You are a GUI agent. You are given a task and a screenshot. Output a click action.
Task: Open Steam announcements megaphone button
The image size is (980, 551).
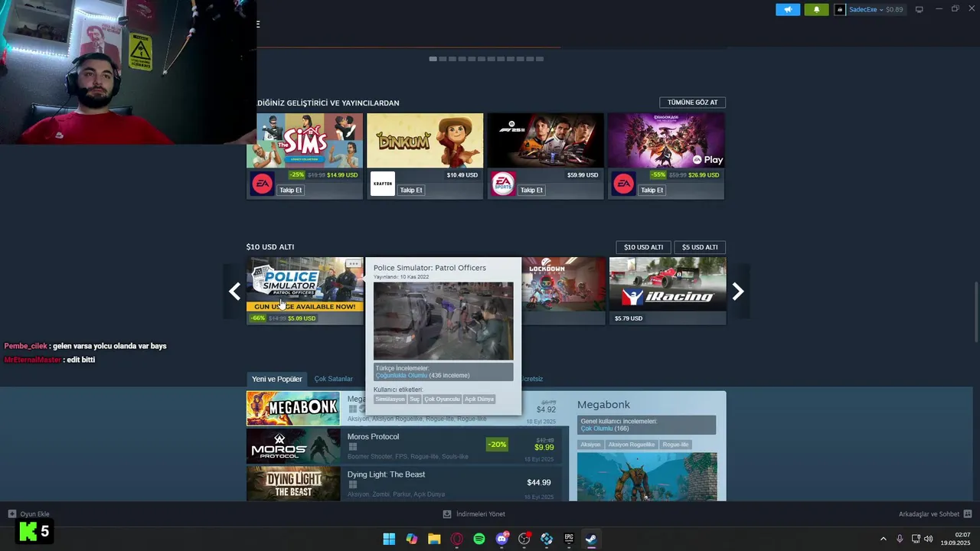[788, 9]
